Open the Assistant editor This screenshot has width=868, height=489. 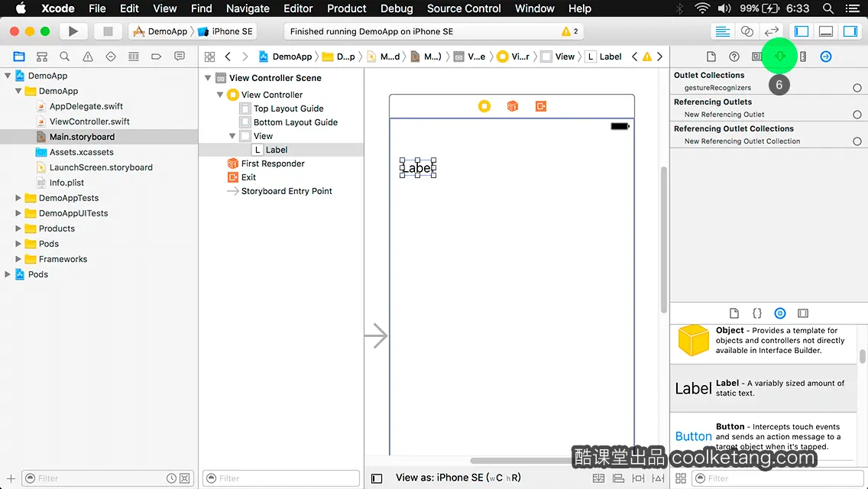coord(747,31)
